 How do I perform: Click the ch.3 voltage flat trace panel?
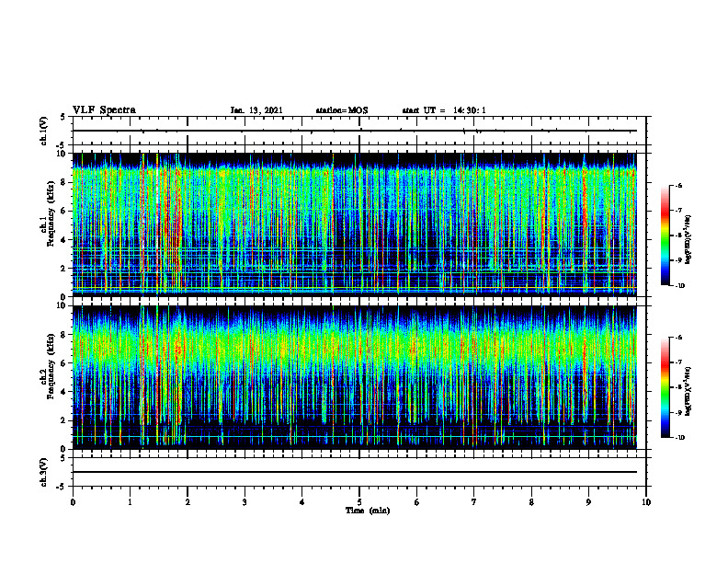pos(359,472)
